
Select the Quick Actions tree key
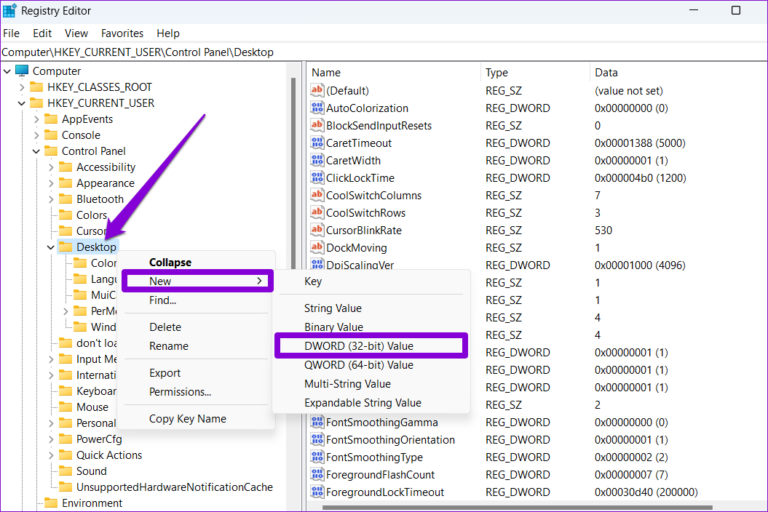tap(109, 455)
